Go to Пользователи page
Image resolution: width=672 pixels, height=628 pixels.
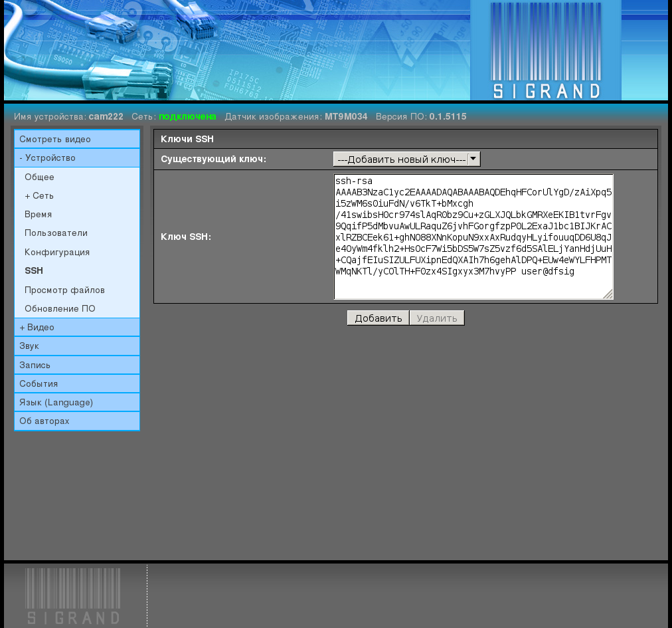click(56, 233)
